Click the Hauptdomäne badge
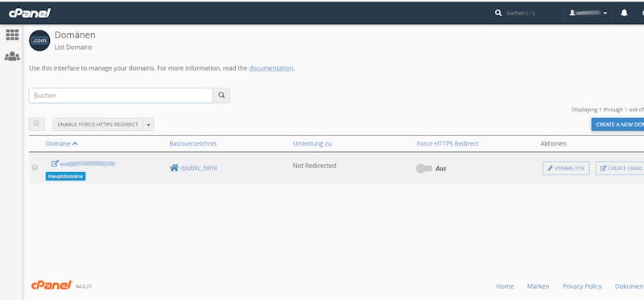This screenshot has width=644, height=300. coord(66,176)
